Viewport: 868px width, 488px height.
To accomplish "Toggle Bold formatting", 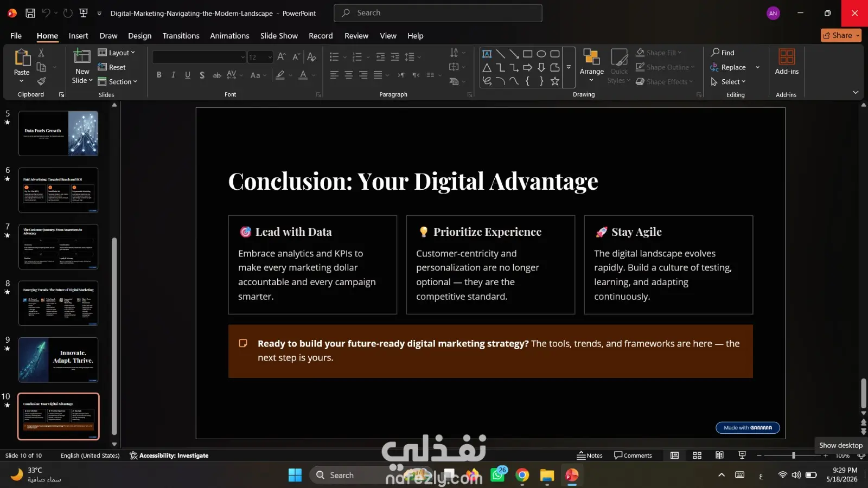I will [159, 75].
